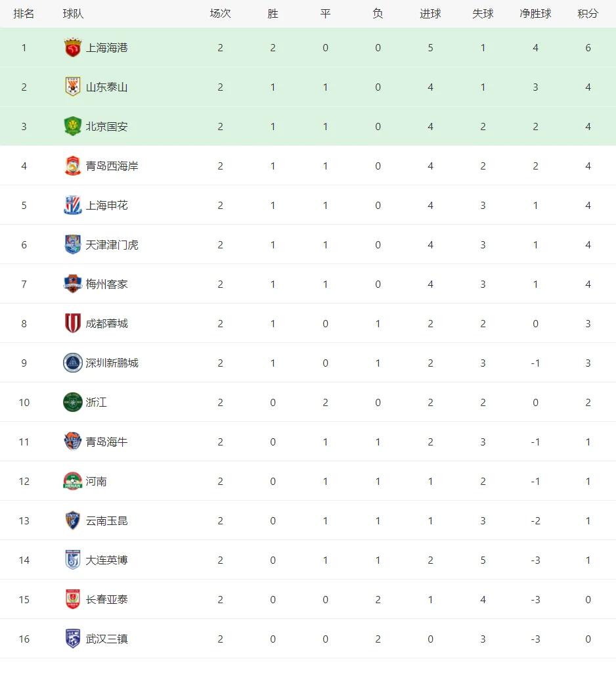Click the 进球 column header

[430, 13]
